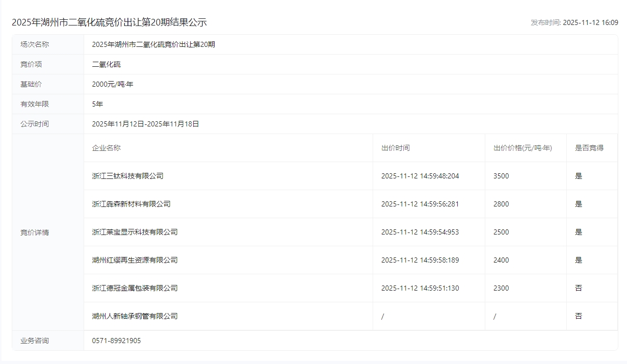Click company name 湖州人新轴承钢管有限公司

click(x=135, y=316)
